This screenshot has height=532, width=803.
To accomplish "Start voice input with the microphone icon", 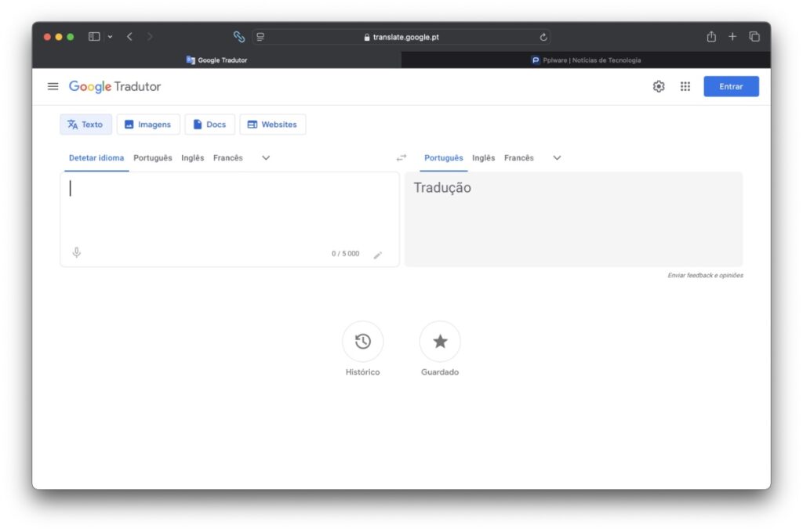I will click(x=76, y=253).
